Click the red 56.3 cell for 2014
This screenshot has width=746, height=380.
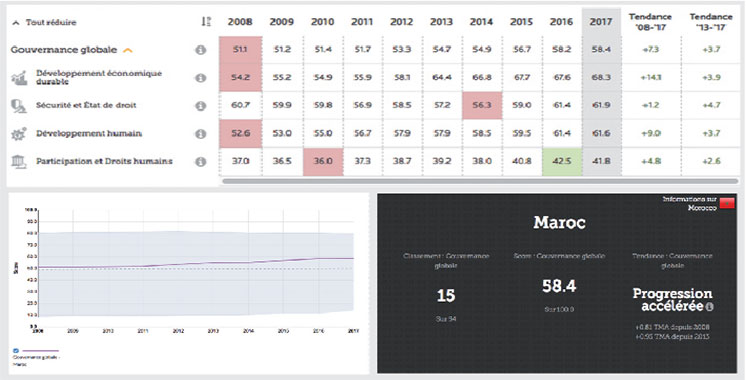(481, 106)
